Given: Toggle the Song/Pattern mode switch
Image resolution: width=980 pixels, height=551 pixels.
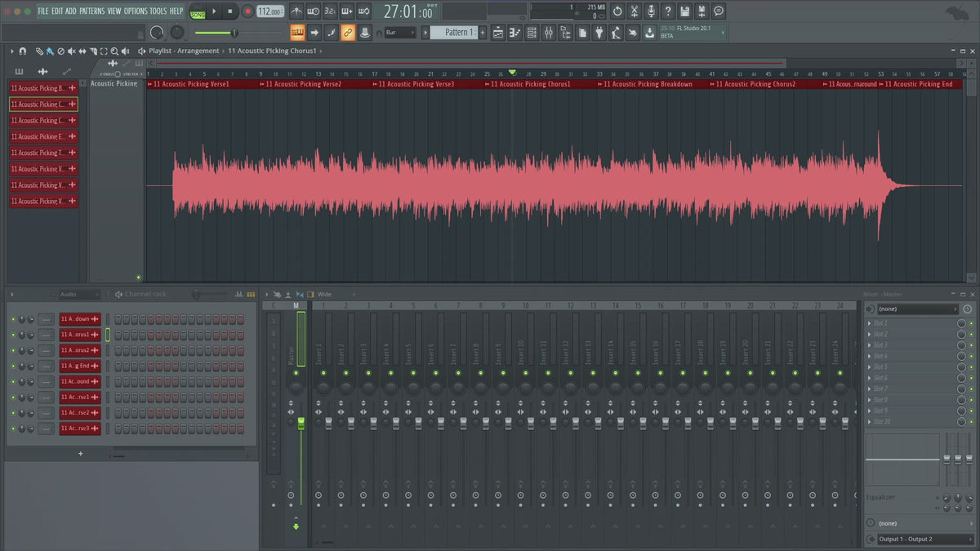Looking at the screenshot, I should point(198,11).
